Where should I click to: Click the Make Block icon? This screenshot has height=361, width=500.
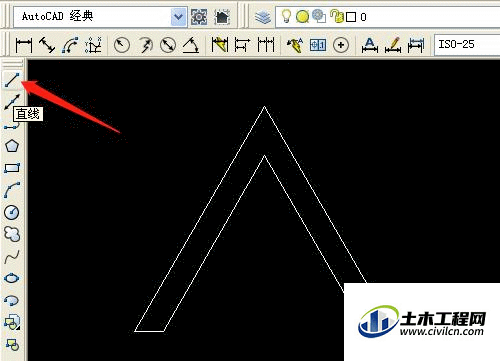(x=12, y=344)
